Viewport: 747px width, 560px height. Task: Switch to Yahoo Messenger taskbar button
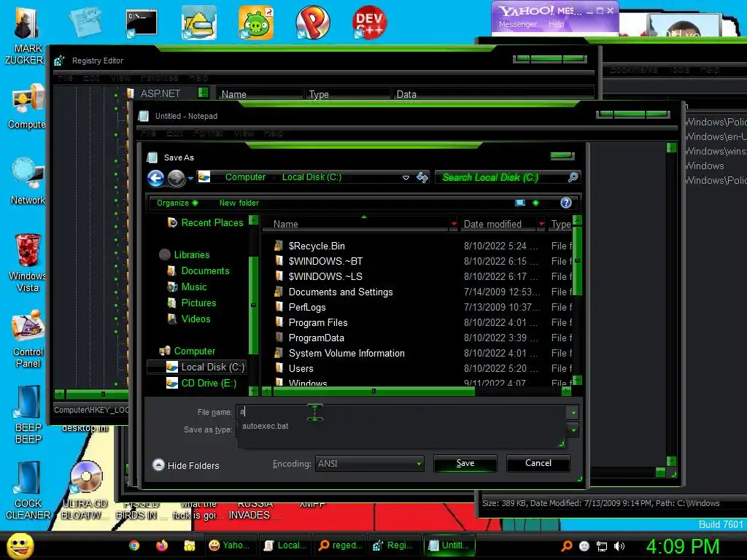230,545
